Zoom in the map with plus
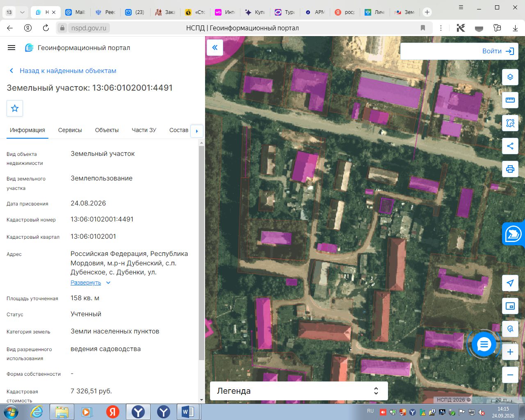The image size is (525, 420). pyautogui.click(x=510, y=352)
